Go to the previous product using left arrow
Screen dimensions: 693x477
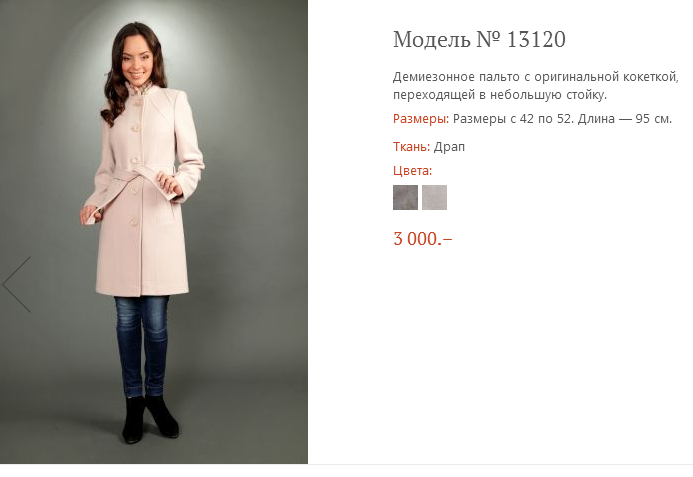17,284
